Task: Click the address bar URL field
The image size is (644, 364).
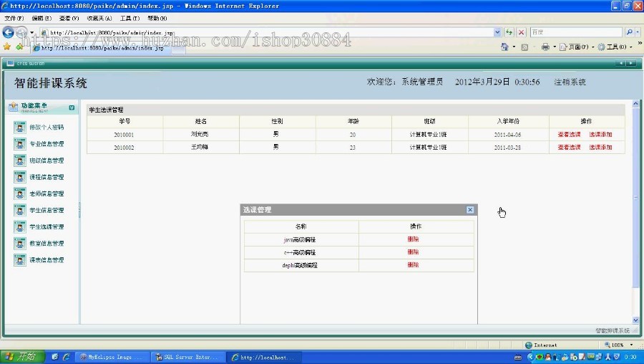Action: [267, 32]
